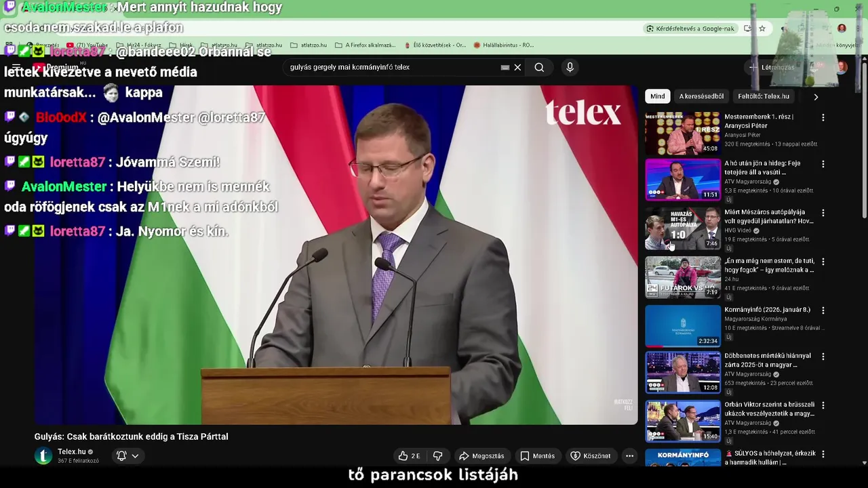
Task: Click the video title Gulyás: Csak barátkoztunk
Action: (x=131, y=436)
